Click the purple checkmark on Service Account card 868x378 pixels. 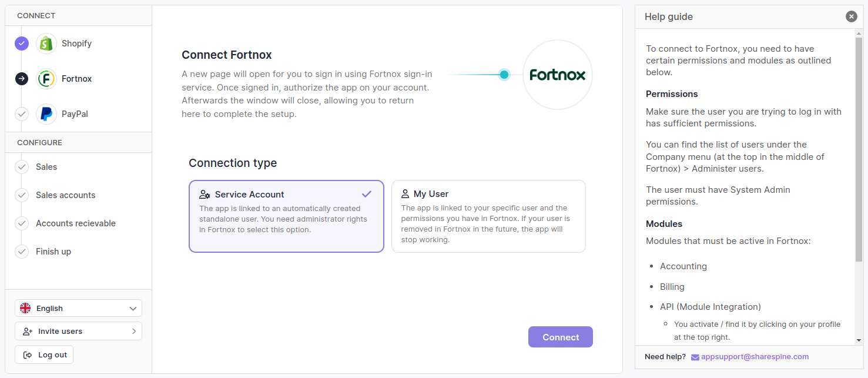click(x=367, y=194)
